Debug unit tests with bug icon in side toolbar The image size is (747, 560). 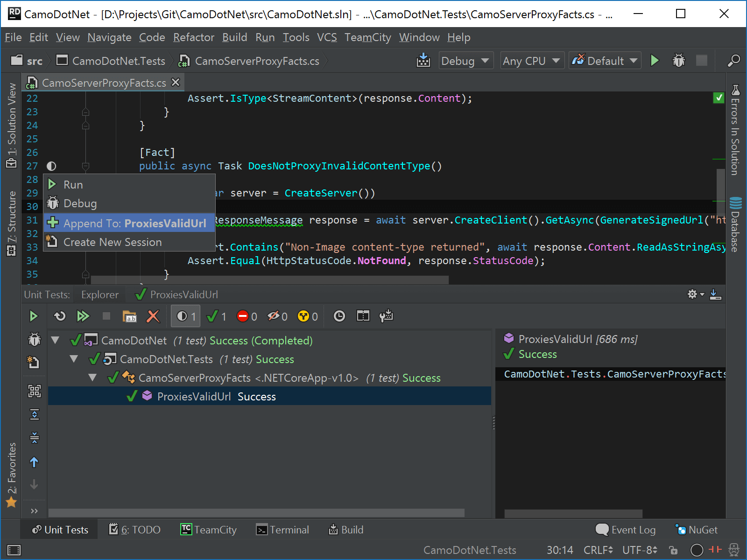click(x=35, y=339)
